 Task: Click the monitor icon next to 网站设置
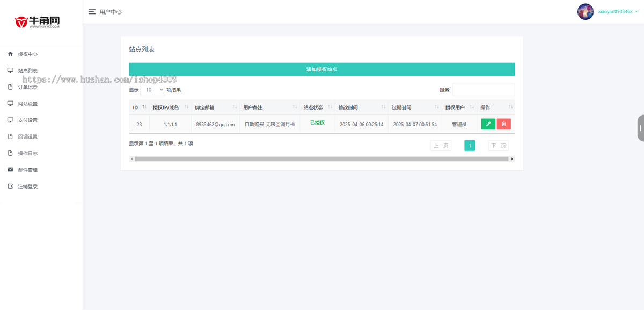(10, 103)
